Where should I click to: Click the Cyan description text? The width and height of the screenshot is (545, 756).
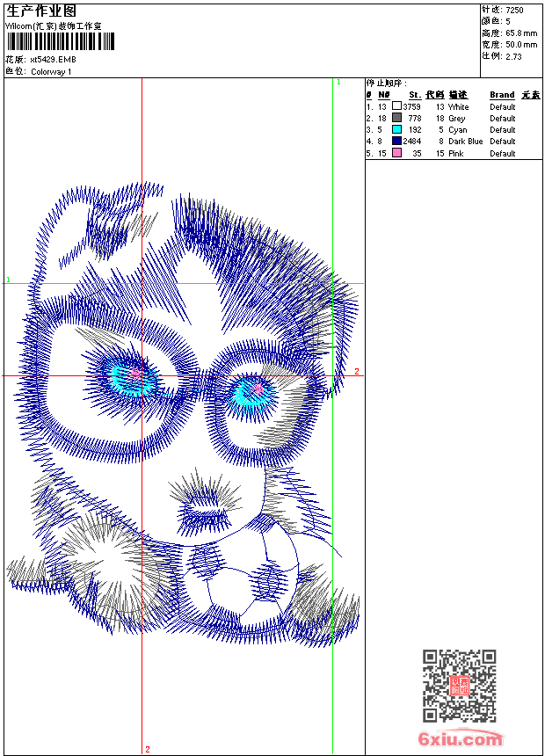pyautogui.click(x=458, y=130)
